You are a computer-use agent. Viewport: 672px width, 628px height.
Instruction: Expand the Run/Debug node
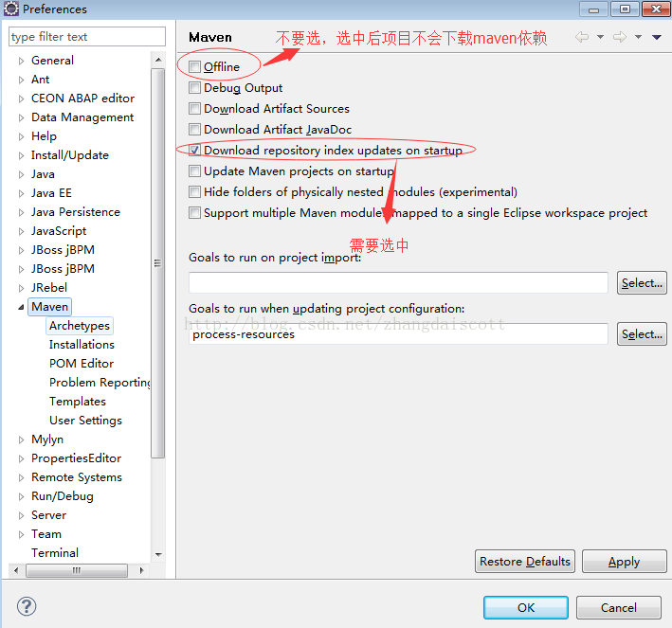[x=21, y=496]
